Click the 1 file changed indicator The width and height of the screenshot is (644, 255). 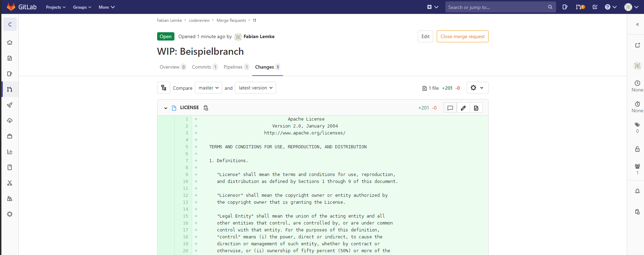pos(430,88)
